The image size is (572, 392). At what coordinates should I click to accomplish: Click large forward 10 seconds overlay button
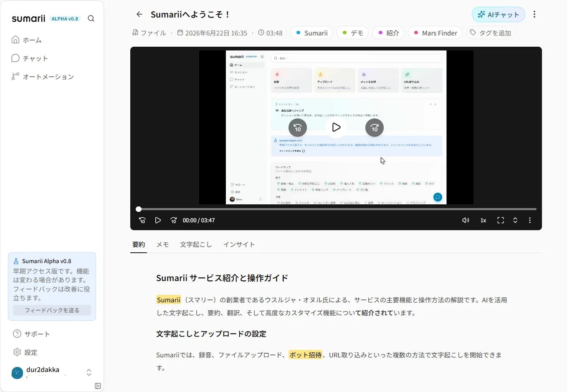(375, 128)
